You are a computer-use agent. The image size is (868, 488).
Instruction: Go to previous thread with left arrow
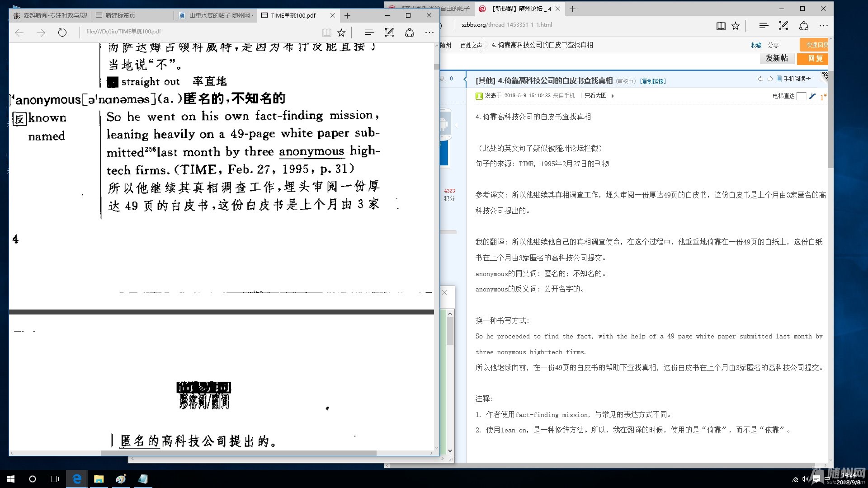click(x=760, y=79)
